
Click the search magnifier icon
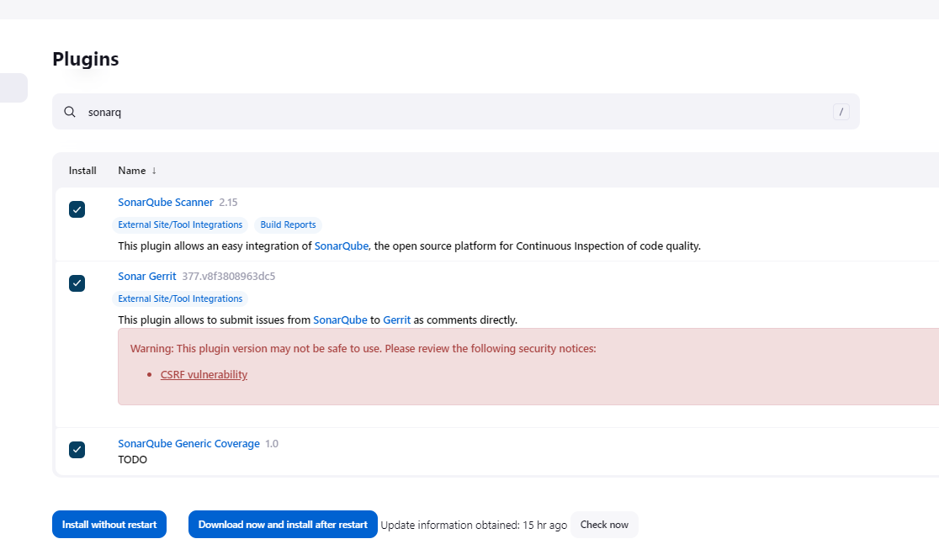click(x=70, y=112)
